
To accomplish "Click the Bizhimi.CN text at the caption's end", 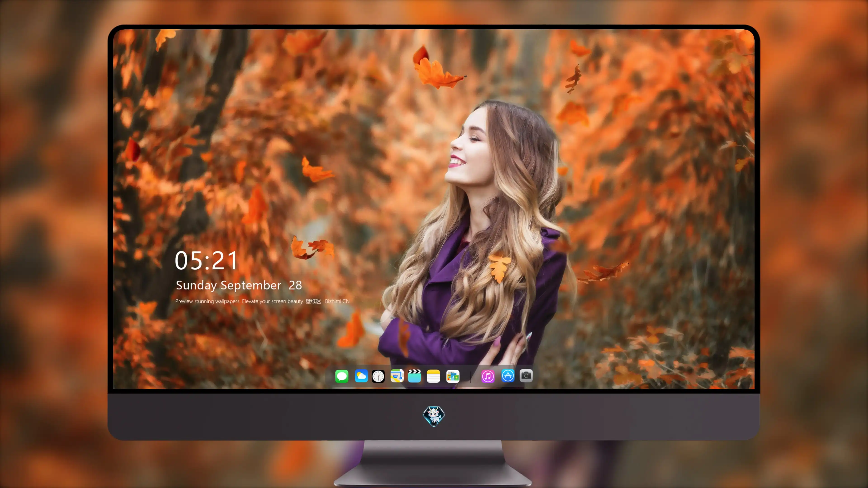I will (337, 301).
